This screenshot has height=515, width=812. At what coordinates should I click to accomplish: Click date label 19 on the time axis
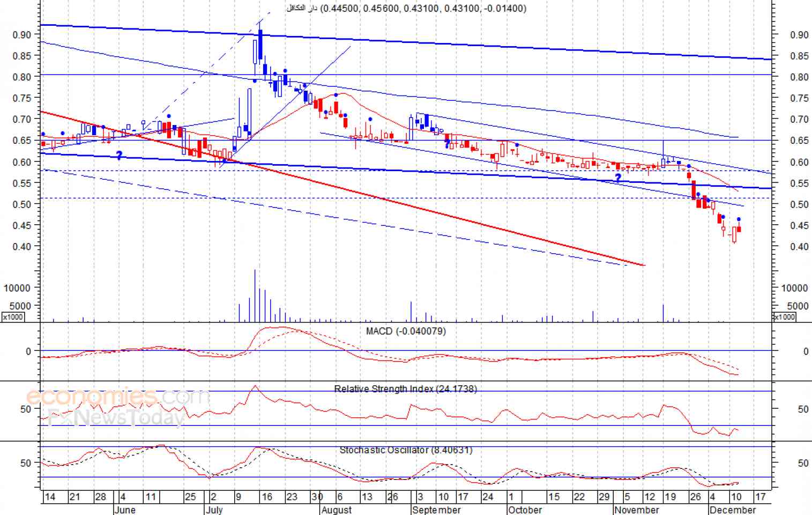point(670,497)
